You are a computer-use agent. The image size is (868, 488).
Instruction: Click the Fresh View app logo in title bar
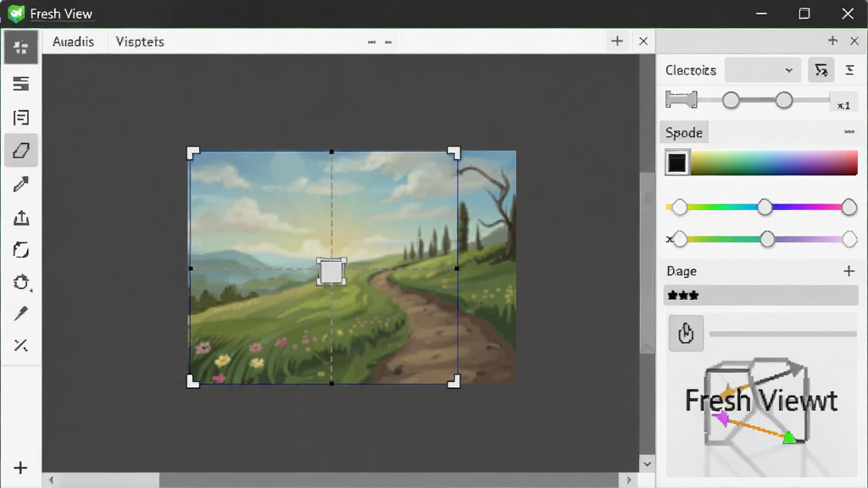coord(16,14)
